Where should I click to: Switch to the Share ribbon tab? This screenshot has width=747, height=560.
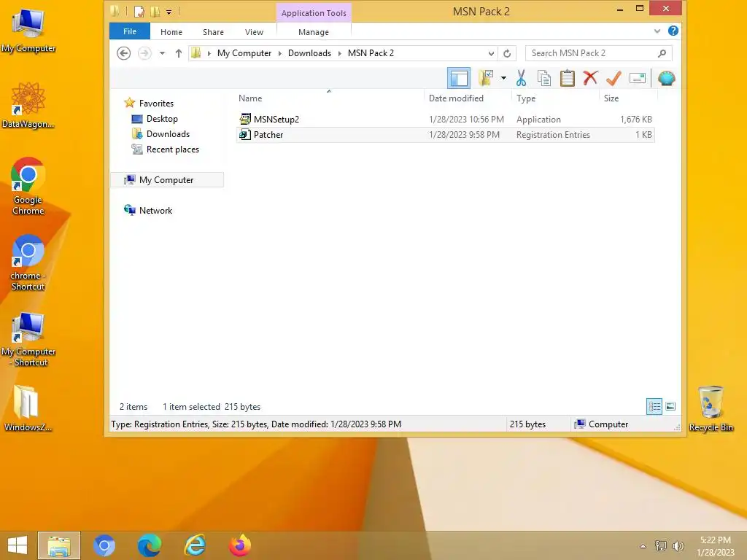[213, 32]
